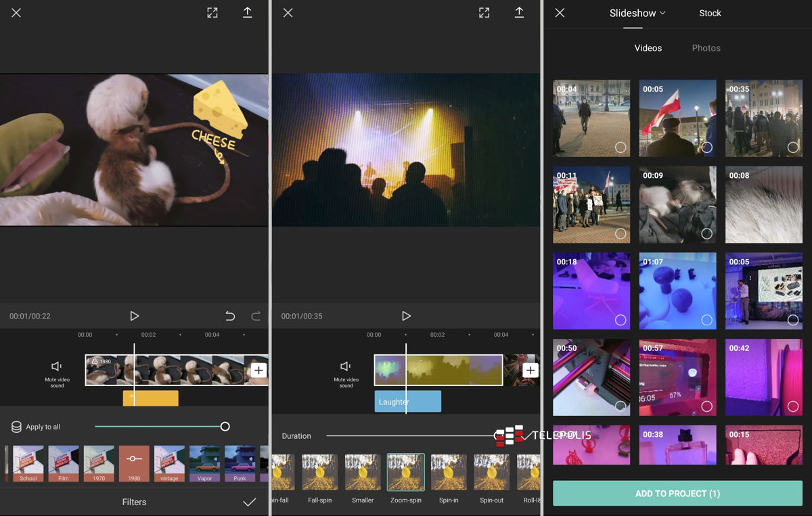Viewport: 812px width, 516px height.
Task: Click the Apply to all icon
Action: (16, 427)
